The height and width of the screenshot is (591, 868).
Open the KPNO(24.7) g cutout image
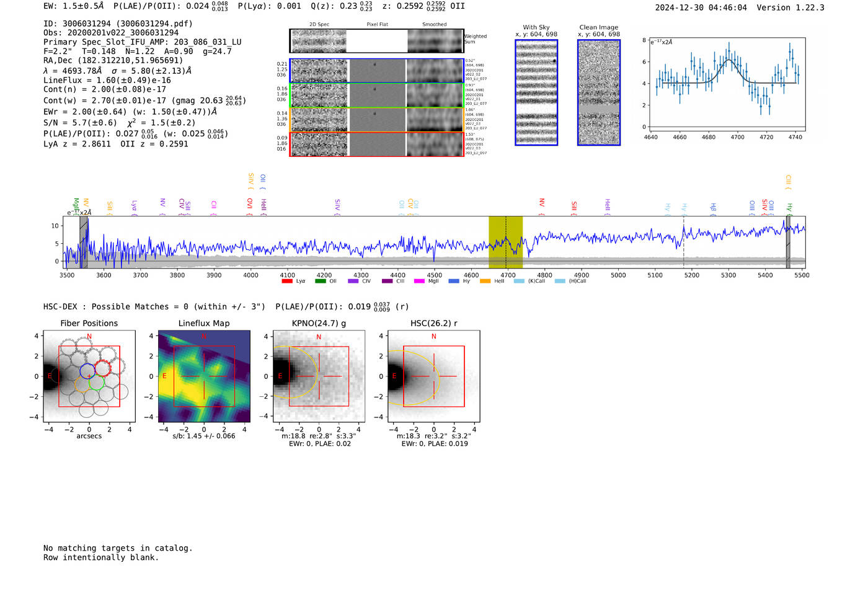[319, 376]
